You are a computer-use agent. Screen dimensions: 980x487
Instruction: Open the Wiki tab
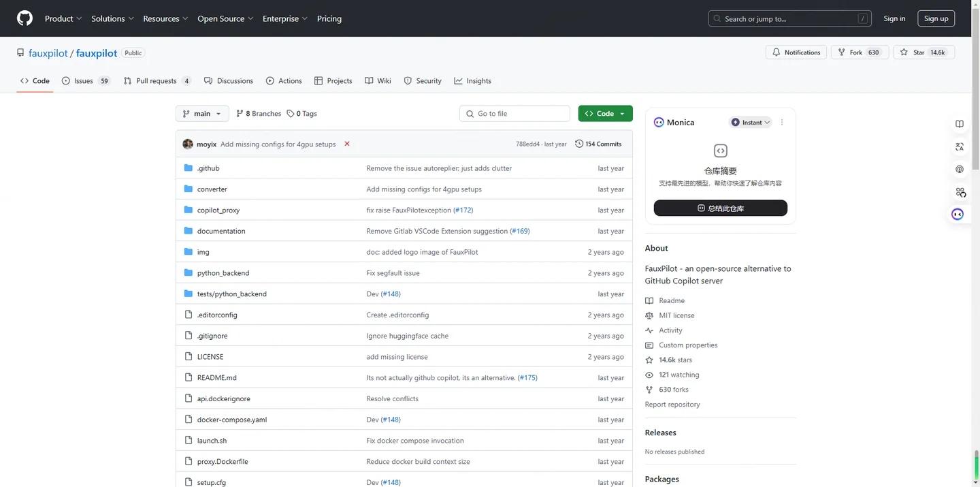(x=378, y=80)
